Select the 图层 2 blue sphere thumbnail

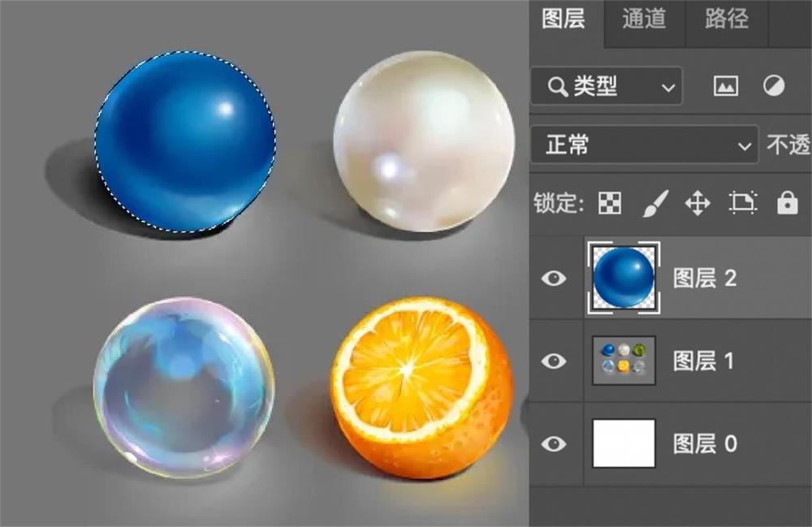coord(624,278)
